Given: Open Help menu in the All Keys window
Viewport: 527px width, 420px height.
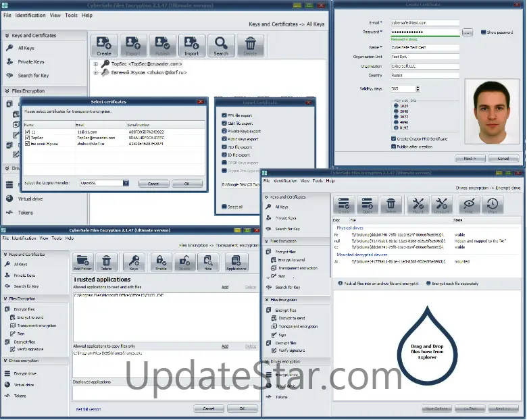Looking at the screenshot, I should [x=86, y=15].
